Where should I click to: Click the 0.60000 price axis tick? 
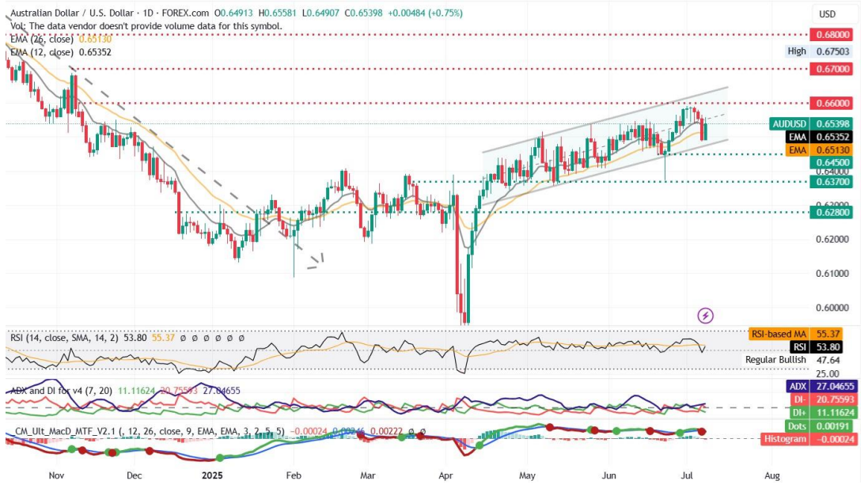point(832,308)
